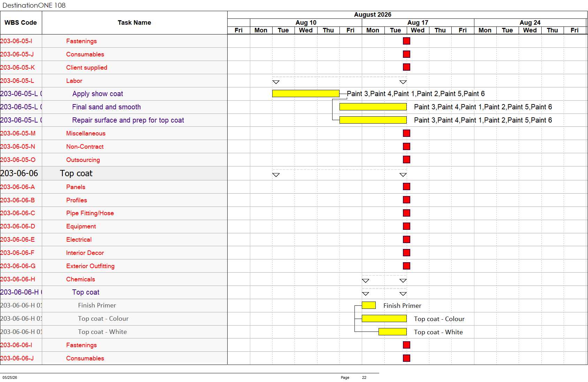588x382 pixels.
Task: Click the red milestone marker for Outsourcing
Action: [406, 159]
